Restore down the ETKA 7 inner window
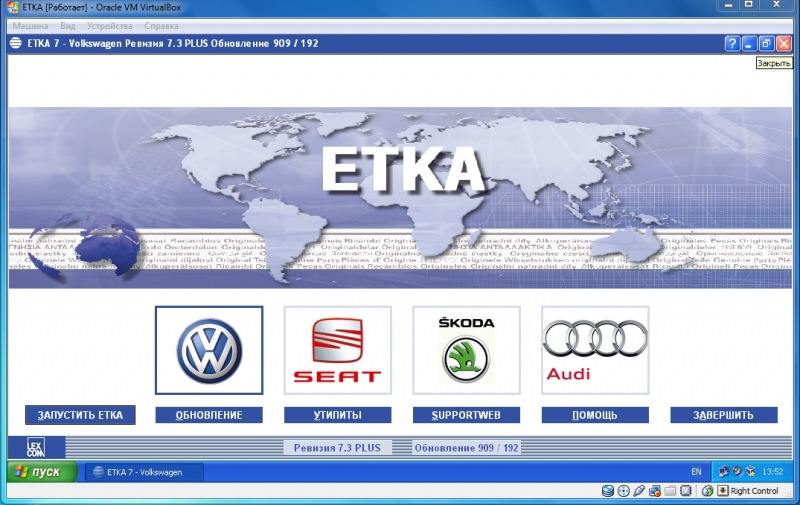Viewport: 800px width, 505px height. (766, 43)
